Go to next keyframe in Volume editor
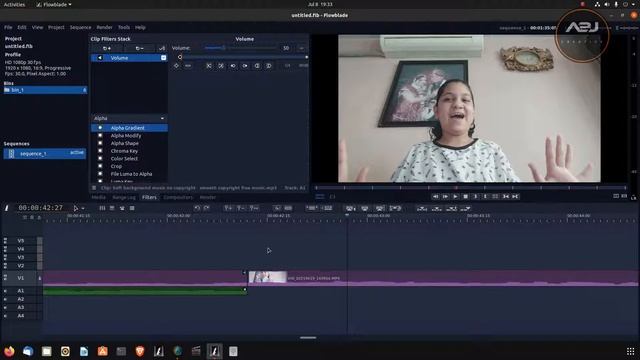Image resolution: width=640 pixels, height=360 pixels. pyautogui.click(x=221, y=66)
